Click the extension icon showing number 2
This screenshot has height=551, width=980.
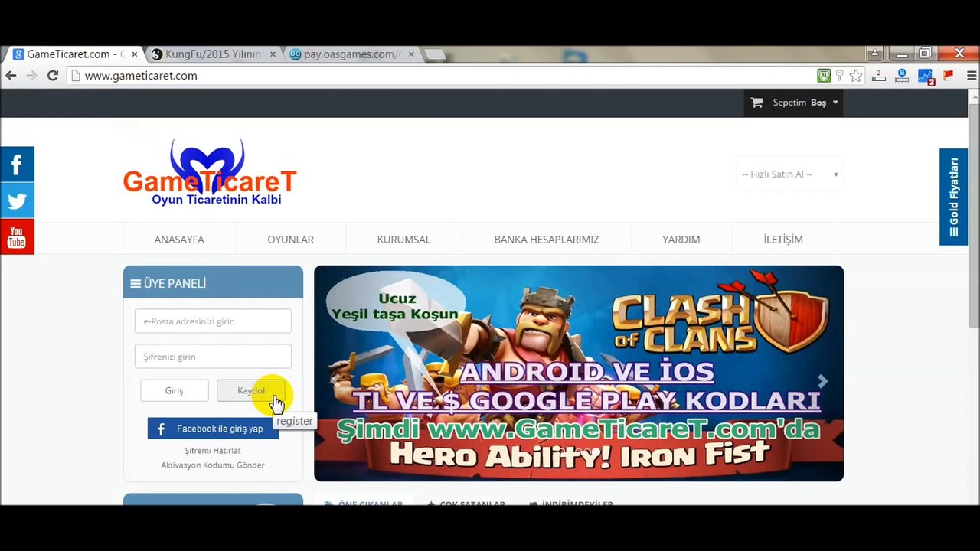[x=879, y=76]
